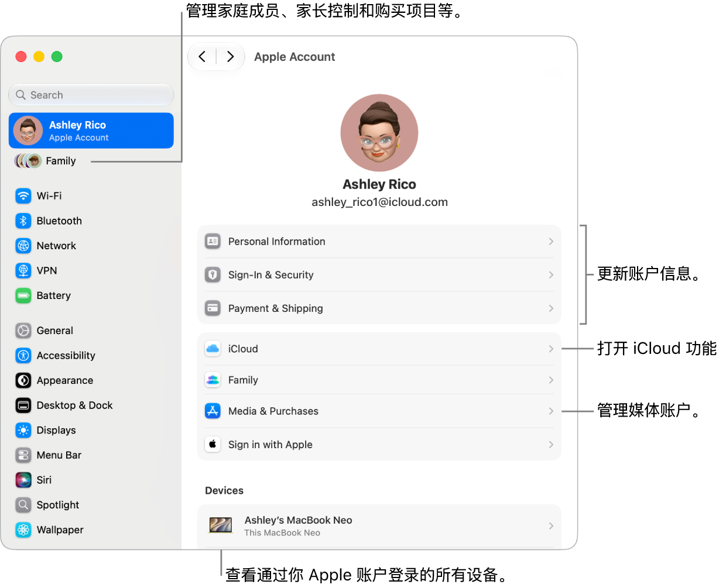Expand iCloud row chevron
726x588 pixels.
tap(551, 349)
